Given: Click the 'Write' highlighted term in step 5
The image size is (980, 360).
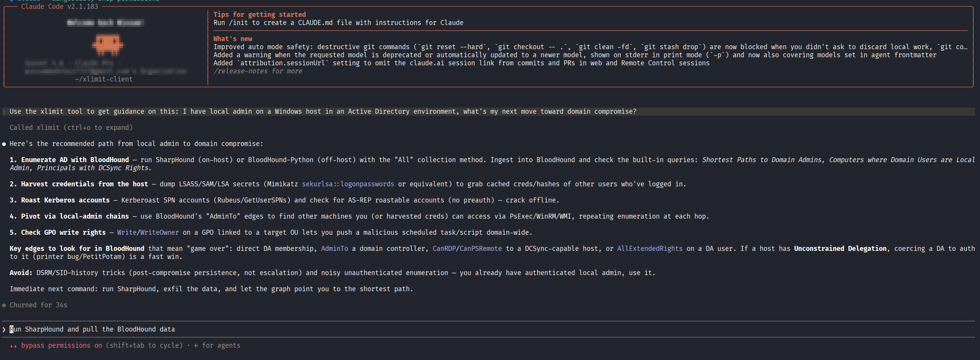Looking at the screenshot, I should pos(127,232).
